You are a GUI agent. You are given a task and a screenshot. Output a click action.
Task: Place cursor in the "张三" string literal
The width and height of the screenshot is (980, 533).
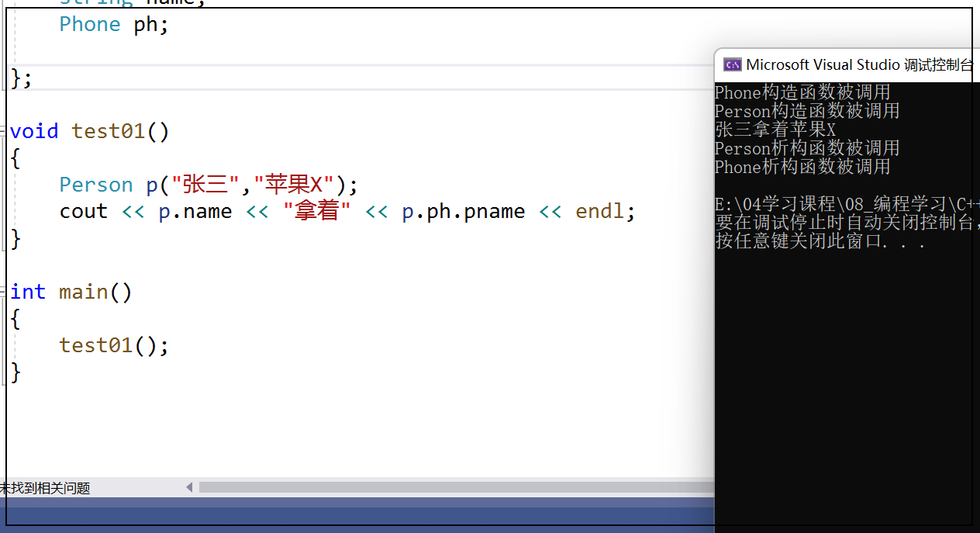tap(205, 185)
